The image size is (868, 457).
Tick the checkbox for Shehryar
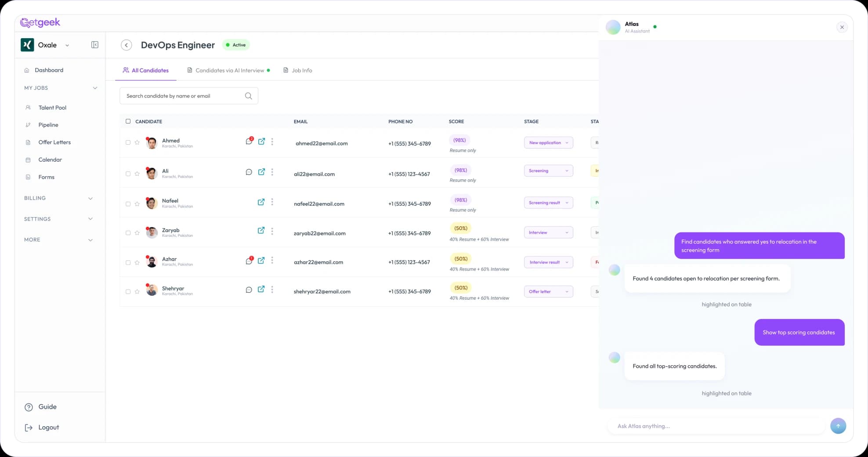click(x=128, y=291)
